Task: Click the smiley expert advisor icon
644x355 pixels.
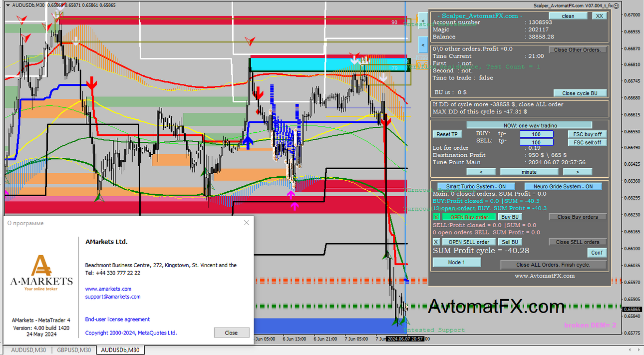Action: [x=616, y=5]
